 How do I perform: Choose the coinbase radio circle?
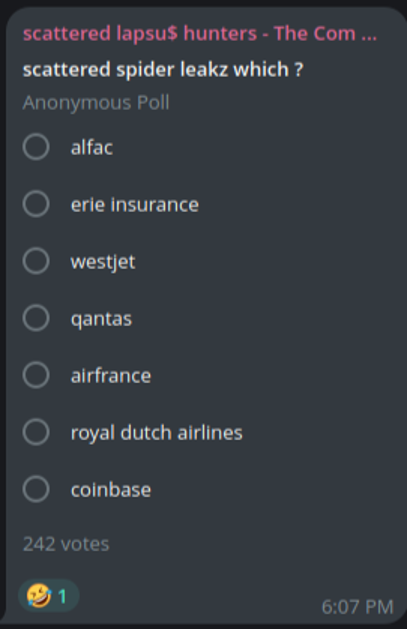[36, 489]
